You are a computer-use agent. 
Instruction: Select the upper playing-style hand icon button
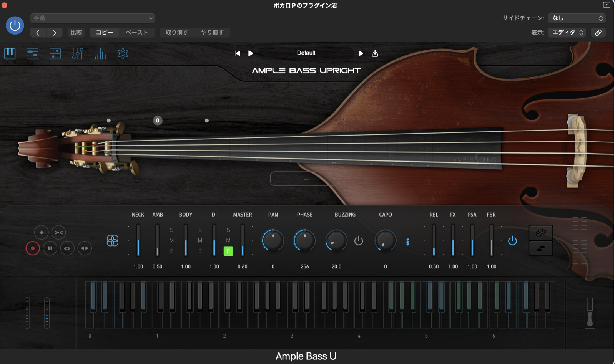(541, 233)
